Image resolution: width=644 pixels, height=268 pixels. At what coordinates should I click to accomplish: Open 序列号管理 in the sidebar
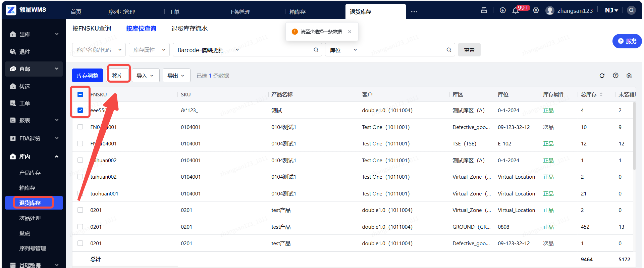pyautogui.click(x=33, y=248)
